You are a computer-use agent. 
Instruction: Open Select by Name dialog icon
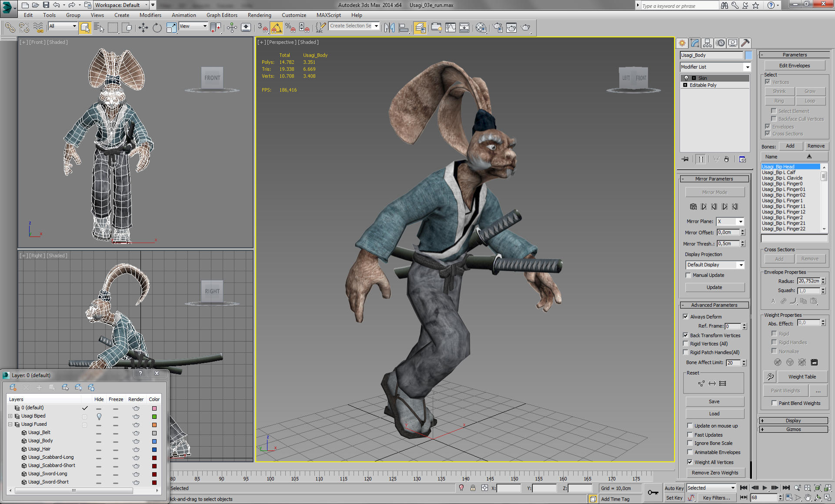99,28
